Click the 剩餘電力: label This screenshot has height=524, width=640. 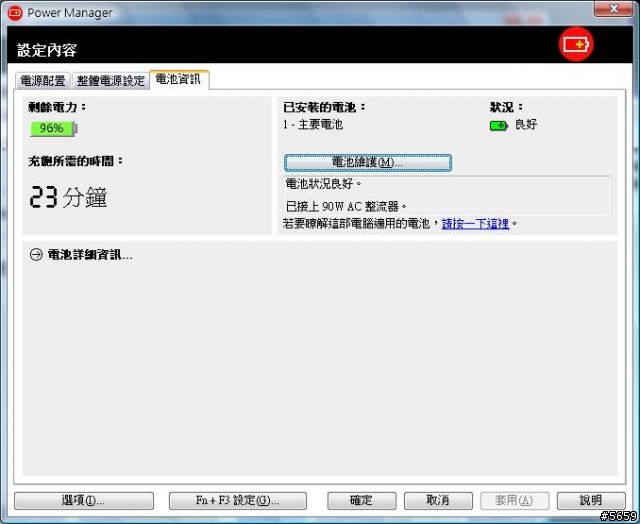[x=58, y=107]
